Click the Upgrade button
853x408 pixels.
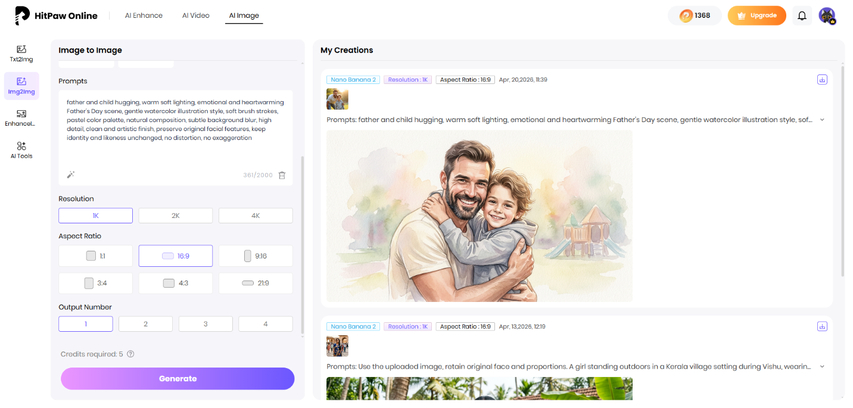pos(757,16)
